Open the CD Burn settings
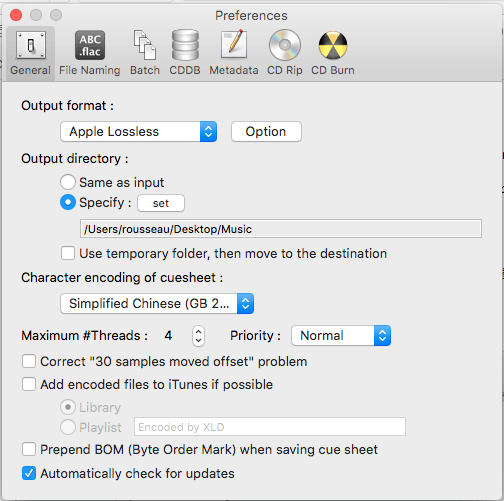The height and width of the screenshot is (501, 504). click(x=333, y=53)
